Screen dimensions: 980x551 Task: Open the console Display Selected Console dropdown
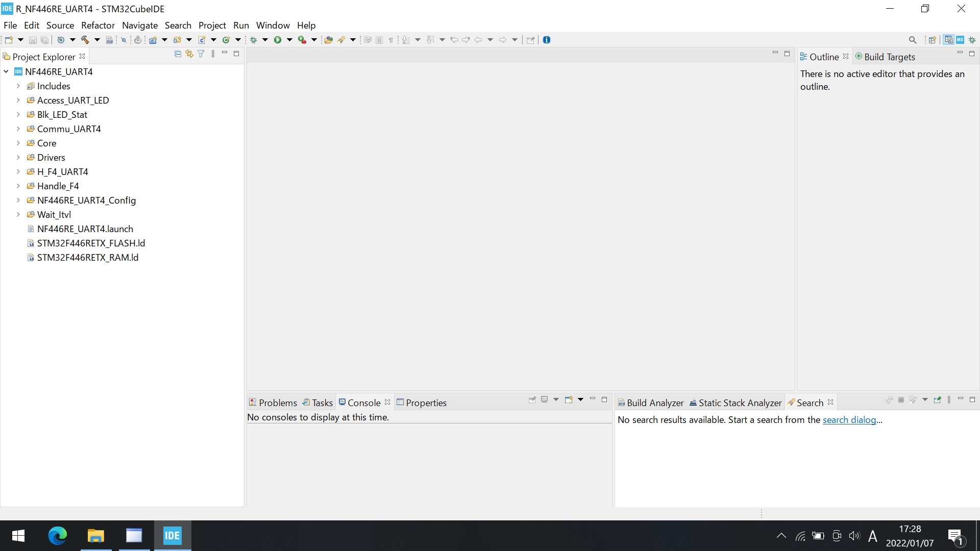tap(556, 399)
